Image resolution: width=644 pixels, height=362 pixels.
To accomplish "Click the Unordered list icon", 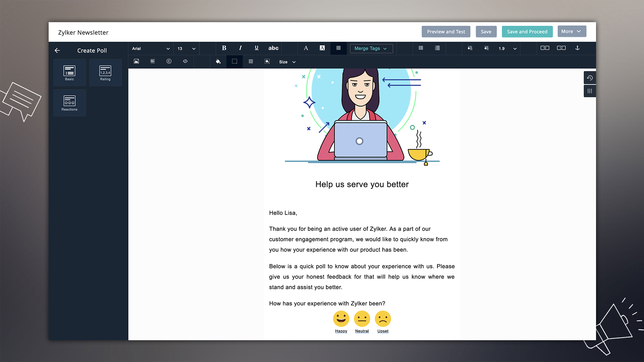I will (x=421, y=48).
